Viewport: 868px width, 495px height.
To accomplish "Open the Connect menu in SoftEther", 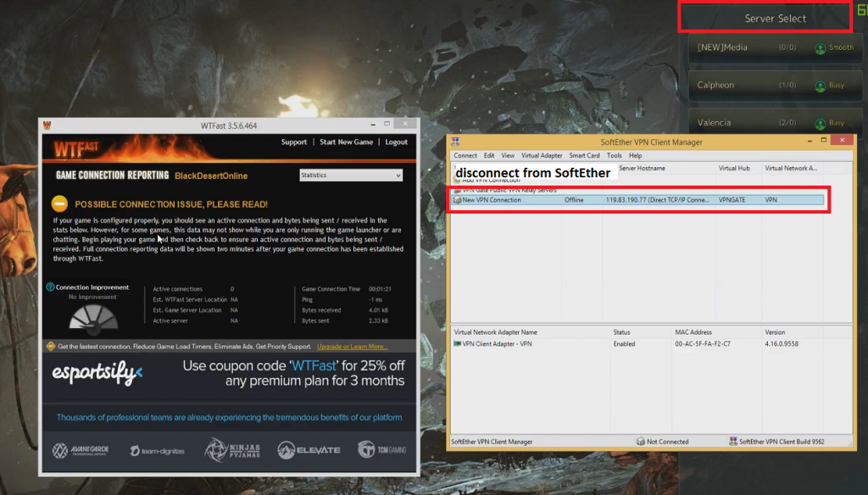I will (x=465, y=156).
